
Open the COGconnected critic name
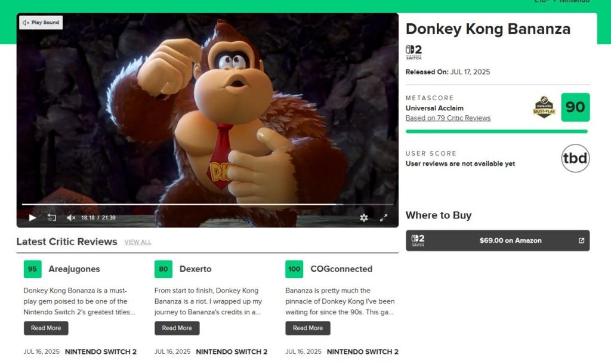pyautogui.click(x=341, y=269)
